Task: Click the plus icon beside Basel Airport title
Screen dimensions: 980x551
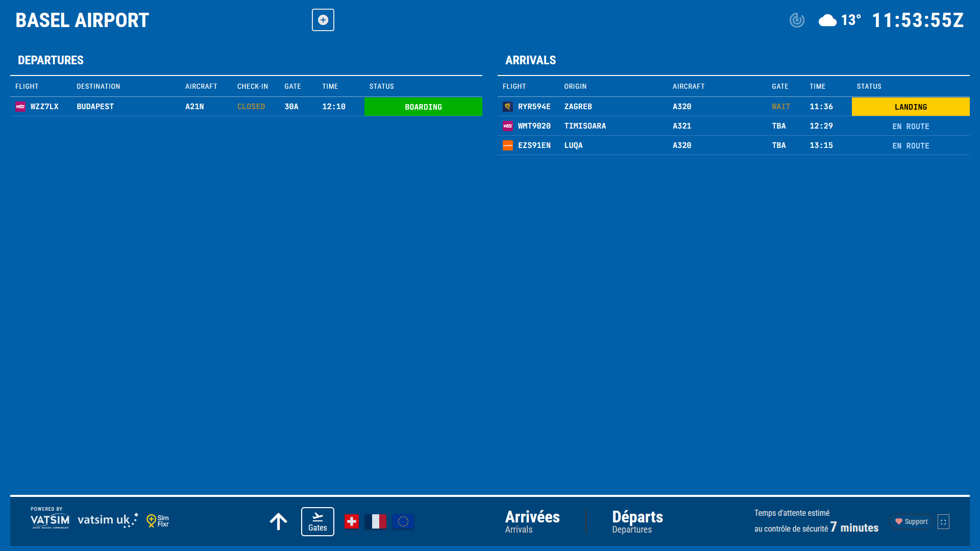Action: (x=323, y=20)
